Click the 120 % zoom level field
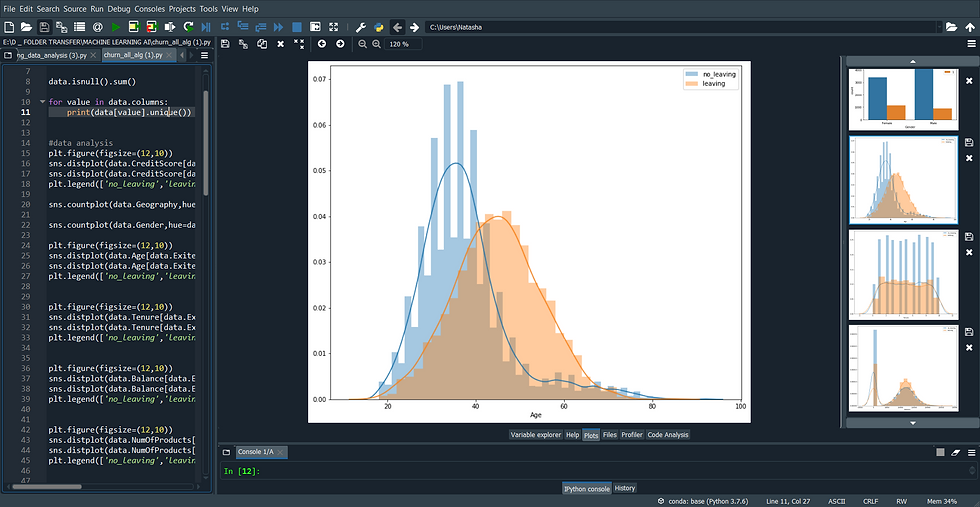The width and height of the screenshot is (980, 507). click(x=403, y=44)
